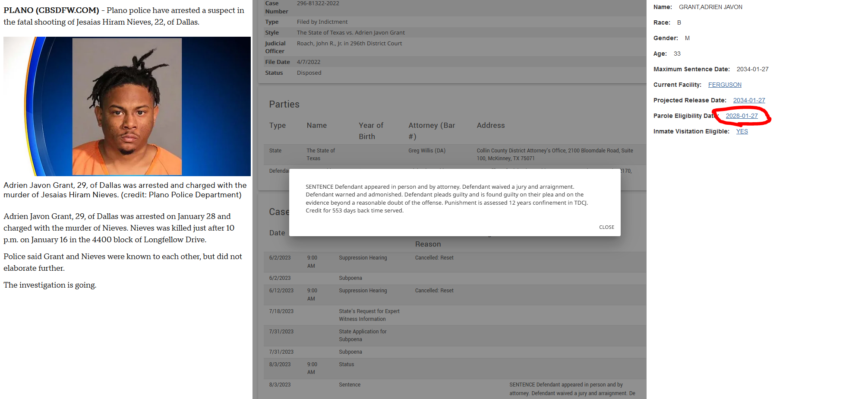Image resolution: width=868 pixels, height=399 pixels.
Task: Click 'Cancelled: Reset' in the 6/12/2023 row
Action: coord(434,291)
